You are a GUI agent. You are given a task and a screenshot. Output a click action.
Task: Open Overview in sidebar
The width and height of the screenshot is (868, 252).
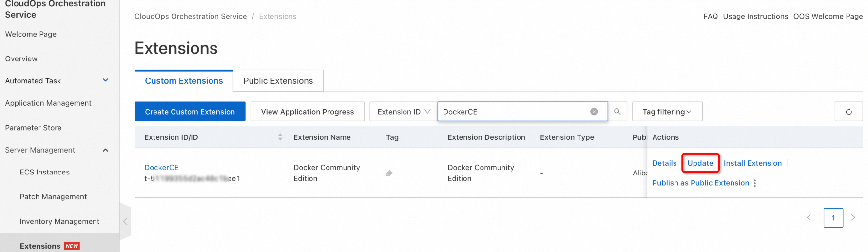click(21, 59)
